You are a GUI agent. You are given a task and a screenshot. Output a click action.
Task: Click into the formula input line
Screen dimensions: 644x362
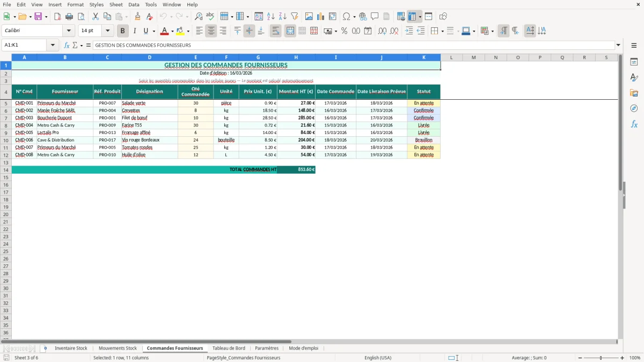click(354, 46)
